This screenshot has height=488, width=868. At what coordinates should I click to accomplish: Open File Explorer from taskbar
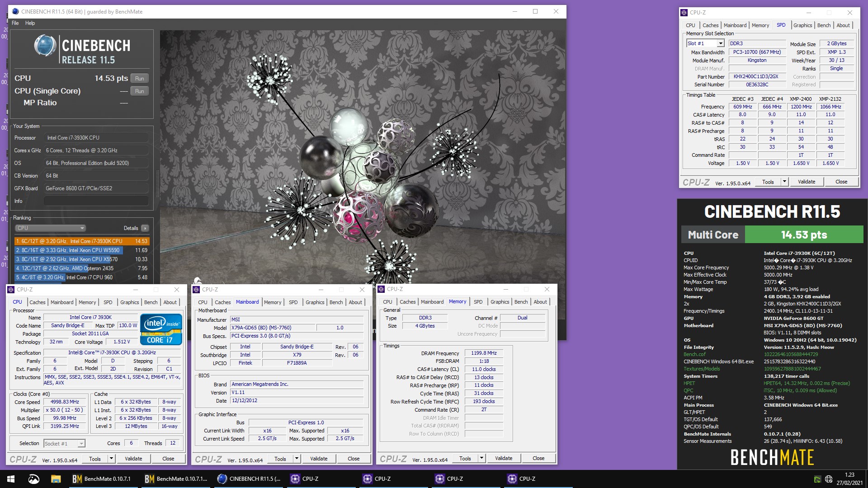56,479
